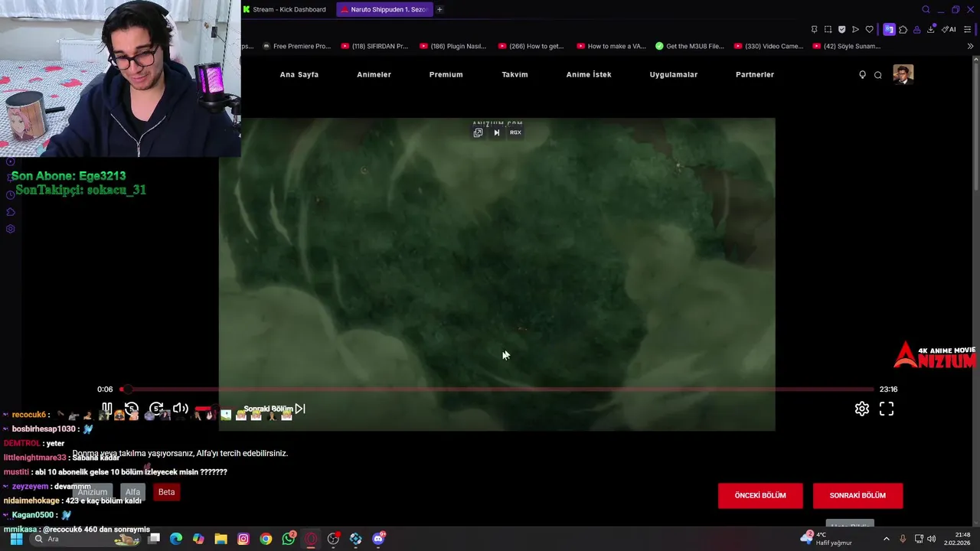The height and width of the screenshot is (551, 980).
Task: Click the send/flow arrow icon in toolbar
Action: point(855,29)
